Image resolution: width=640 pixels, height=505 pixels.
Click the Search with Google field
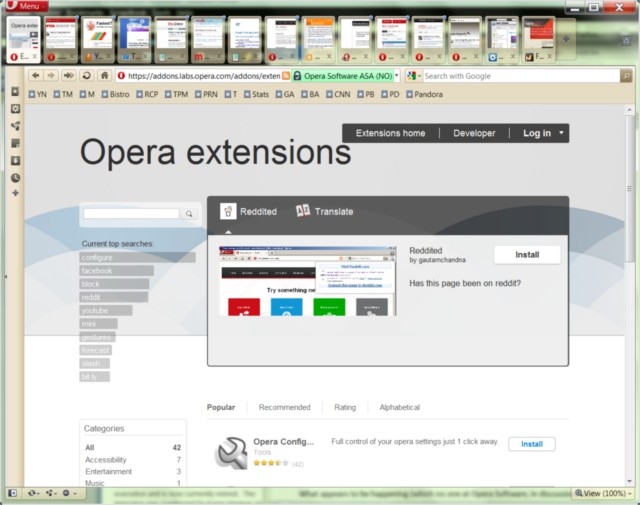click(x=521, y=76)
